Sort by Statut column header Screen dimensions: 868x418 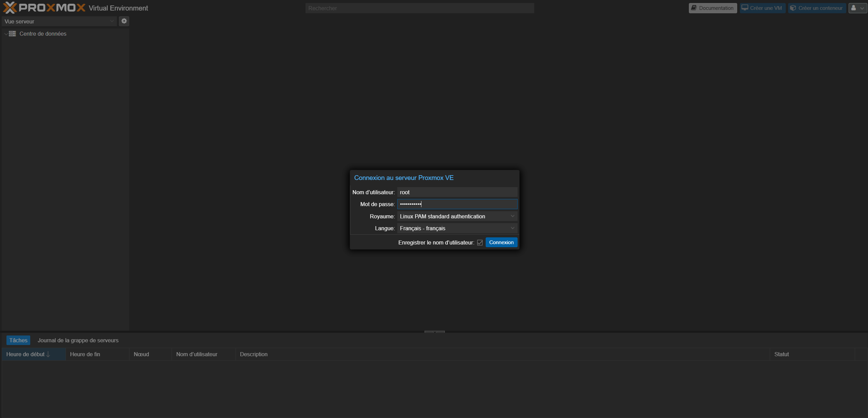pyautogui.click(x=812, y=354)
